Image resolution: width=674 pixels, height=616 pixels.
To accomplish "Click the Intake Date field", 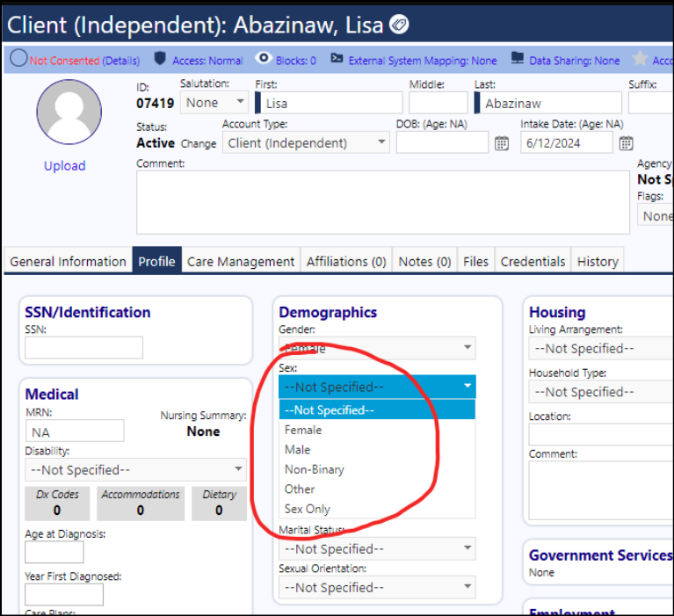I will pyautogui.click(x=567, y=142).
